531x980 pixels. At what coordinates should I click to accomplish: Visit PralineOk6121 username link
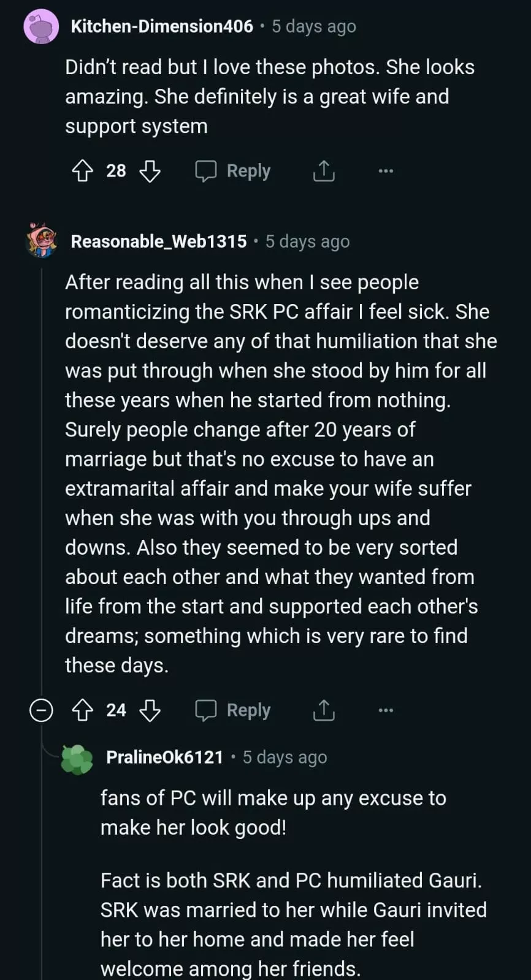(164, 758)
